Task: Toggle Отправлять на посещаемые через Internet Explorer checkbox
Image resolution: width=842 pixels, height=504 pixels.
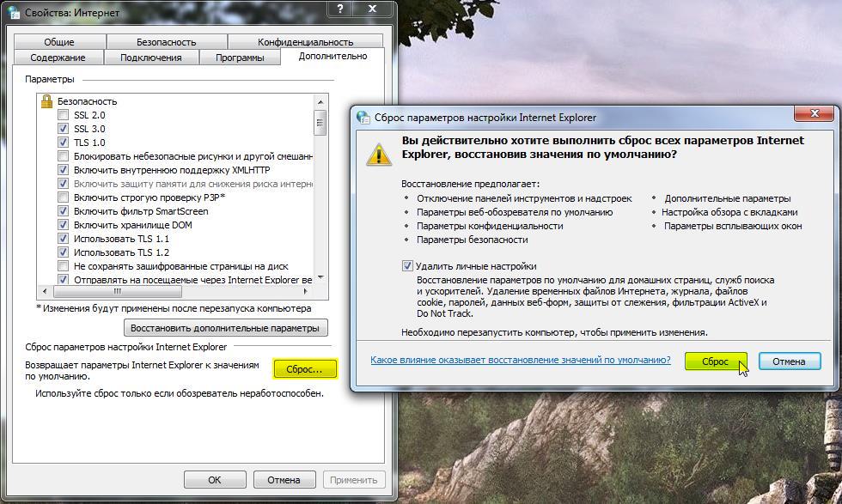Action: tap(64, 279)
